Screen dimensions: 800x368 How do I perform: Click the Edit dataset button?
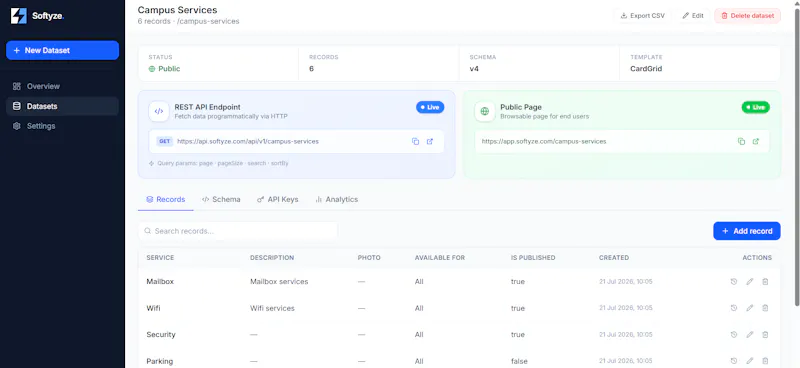coord(693,16)
